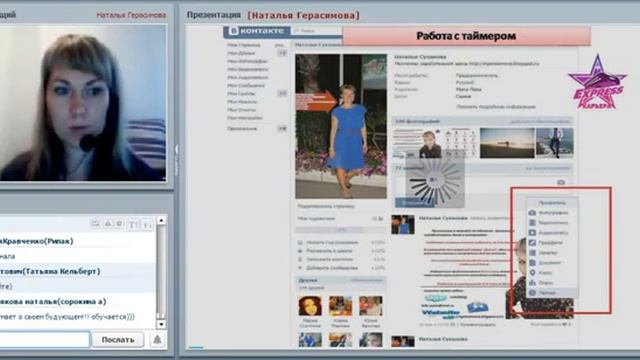
Task: Click the file icon for Документ
Action: click(532, 263)
